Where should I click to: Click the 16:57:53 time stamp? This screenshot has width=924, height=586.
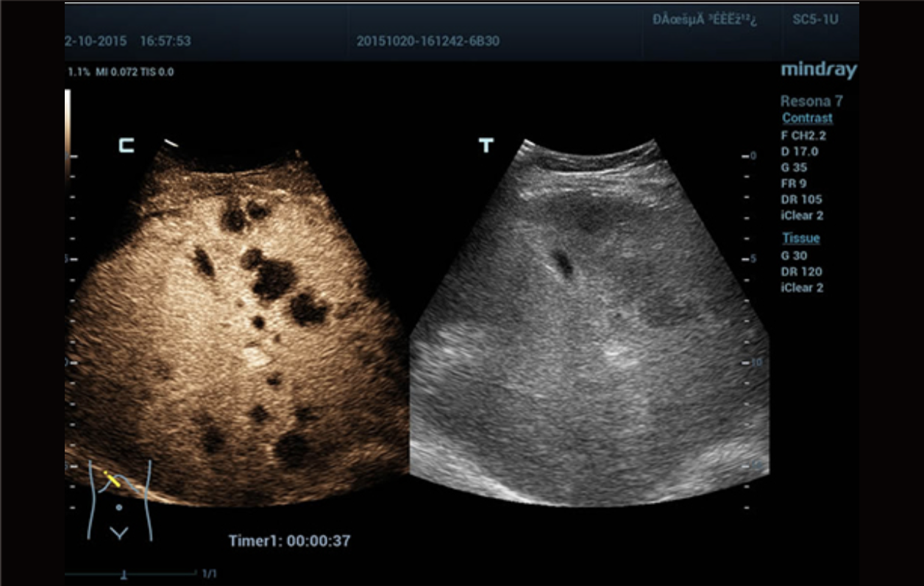(165, 41)
